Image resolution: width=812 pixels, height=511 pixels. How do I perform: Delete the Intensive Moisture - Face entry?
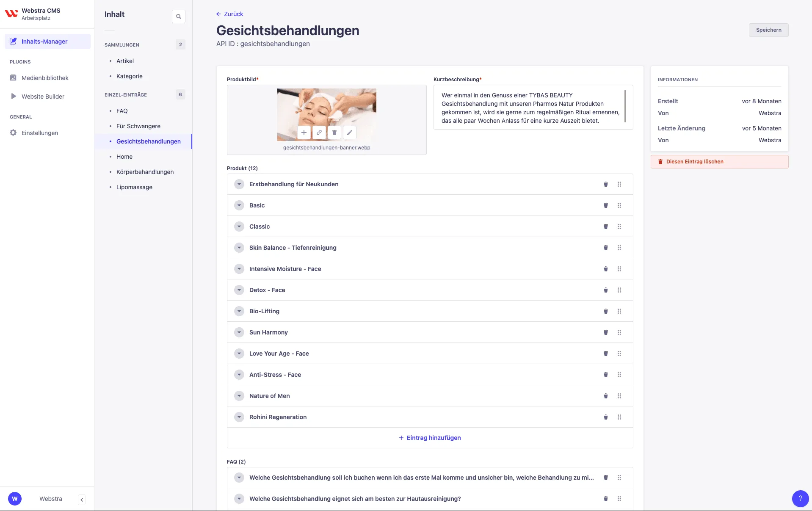coord(606,269)
